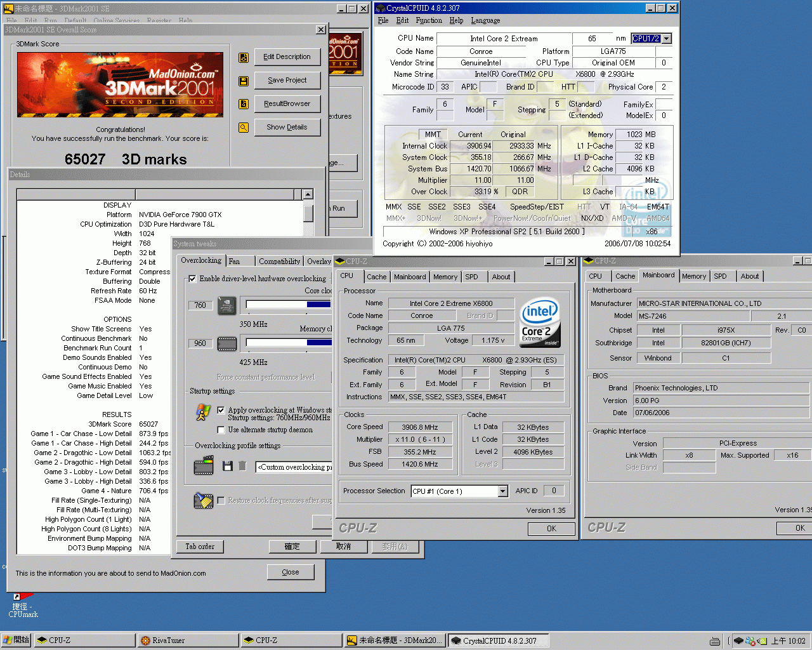Check Use alternate startup daemon
The height and width of the screenshot is (650, 812).
click(x=221, y=430)
